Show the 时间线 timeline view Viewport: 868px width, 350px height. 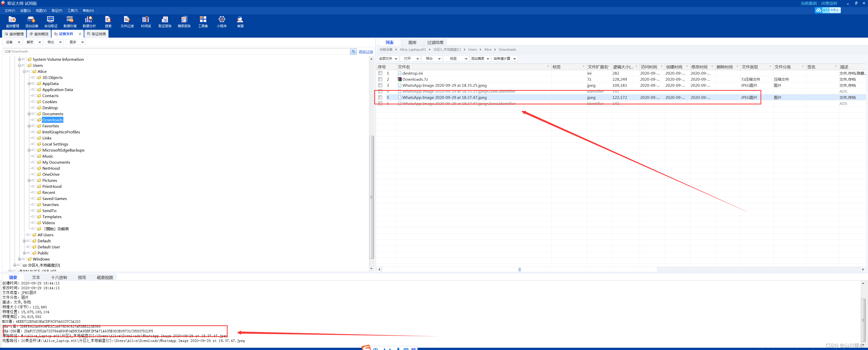pos(146,22)
